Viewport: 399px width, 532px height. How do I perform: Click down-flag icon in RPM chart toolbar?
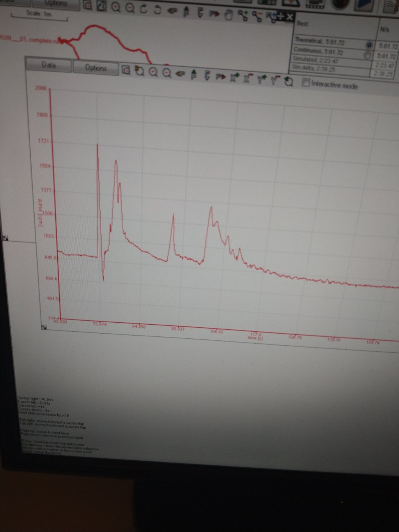point(207,76)
